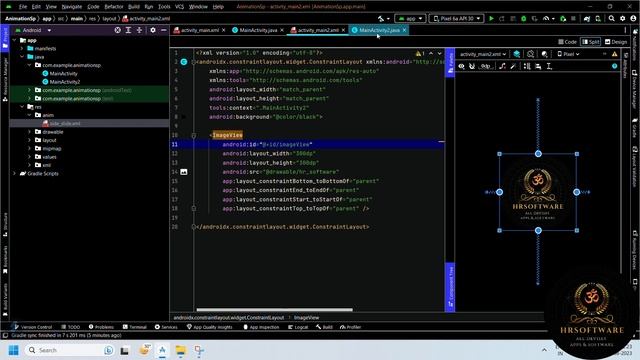The image size is (640, 360).
Task: Click Expand All in Project panel
Action: coord(128,30)
